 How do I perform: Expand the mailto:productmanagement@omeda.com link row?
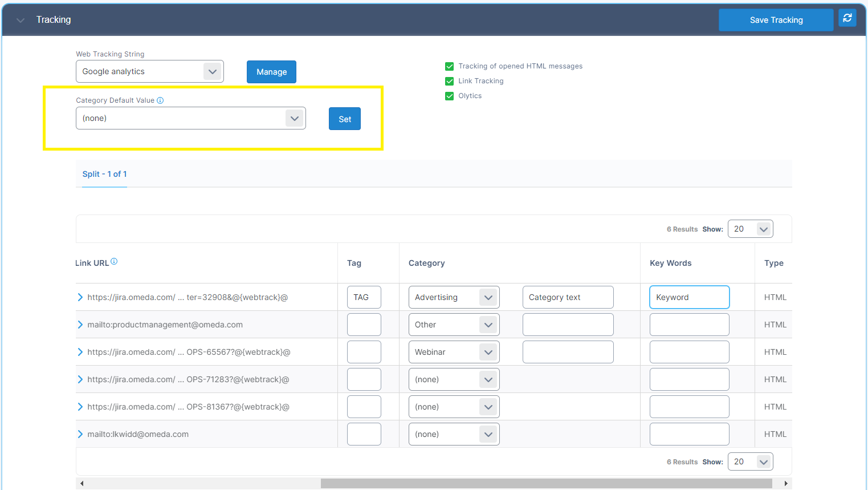pos(80,325)
